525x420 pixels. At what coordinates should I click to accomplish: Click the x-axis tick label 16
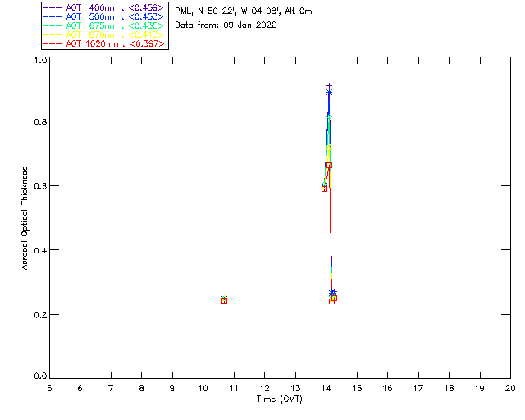click(388, 388)
